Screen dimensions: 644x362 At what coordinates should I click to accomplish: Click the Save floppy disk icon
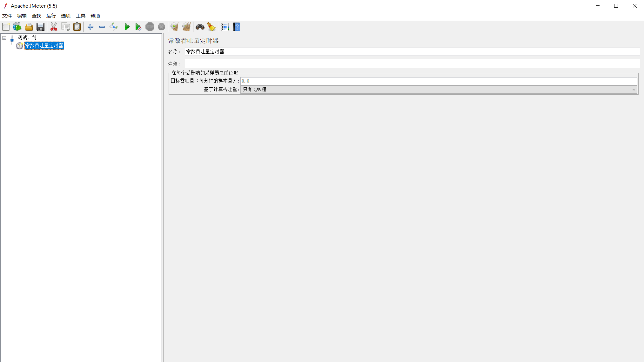pos(40,27)
